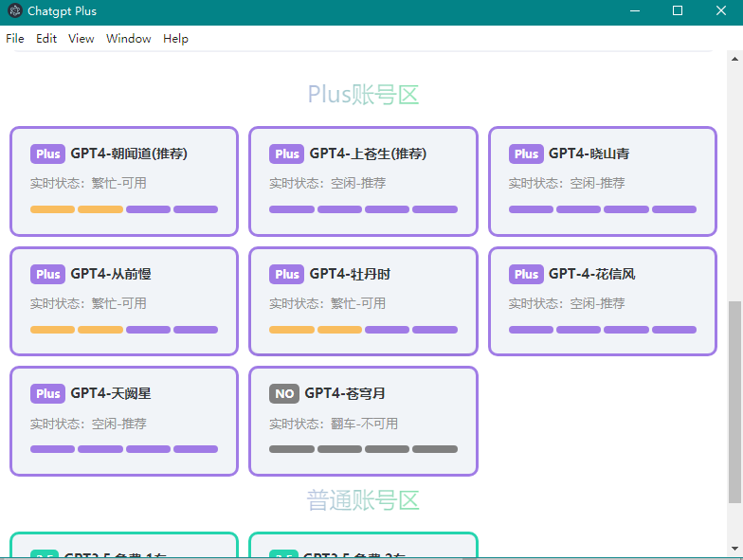This screenshot has width=743, height=560.
Task: Click status text 繁忙-可用 under GPT4-牡丹时
Action: (358, 303)
